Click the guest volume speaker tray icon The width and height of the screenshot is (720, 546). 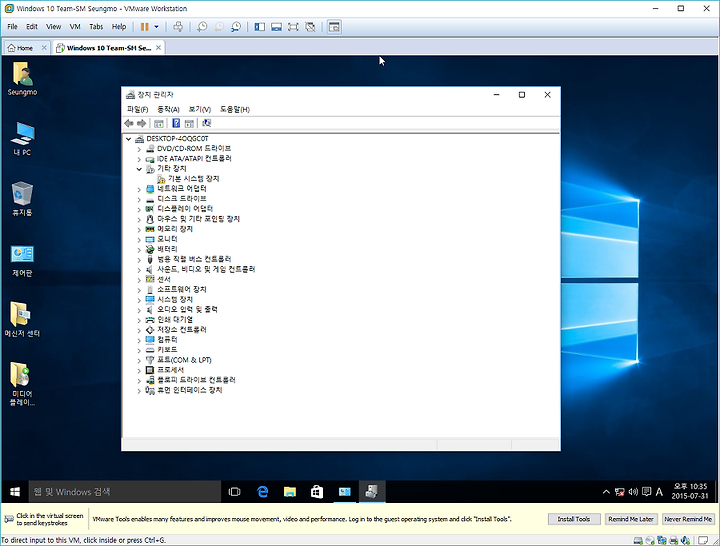(633, 492)
